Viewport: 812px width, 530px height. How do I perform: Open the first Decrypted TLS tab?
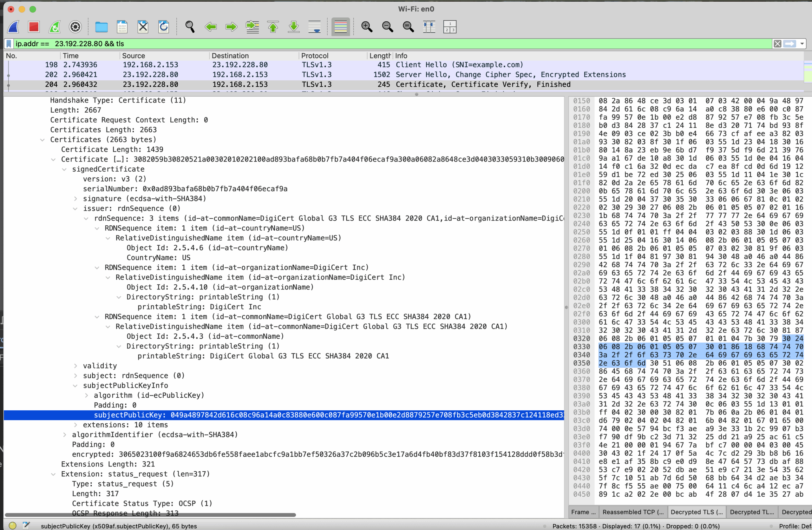tap(697, 512)
